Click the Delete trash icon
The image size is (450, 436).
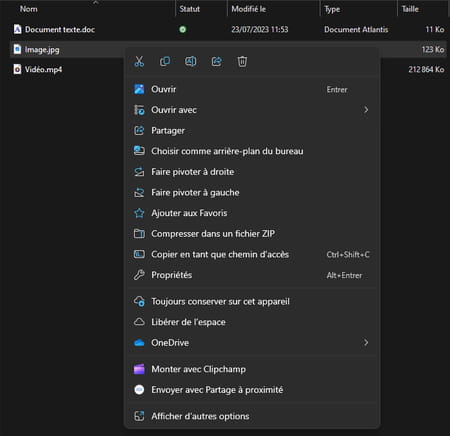[242, 62]
